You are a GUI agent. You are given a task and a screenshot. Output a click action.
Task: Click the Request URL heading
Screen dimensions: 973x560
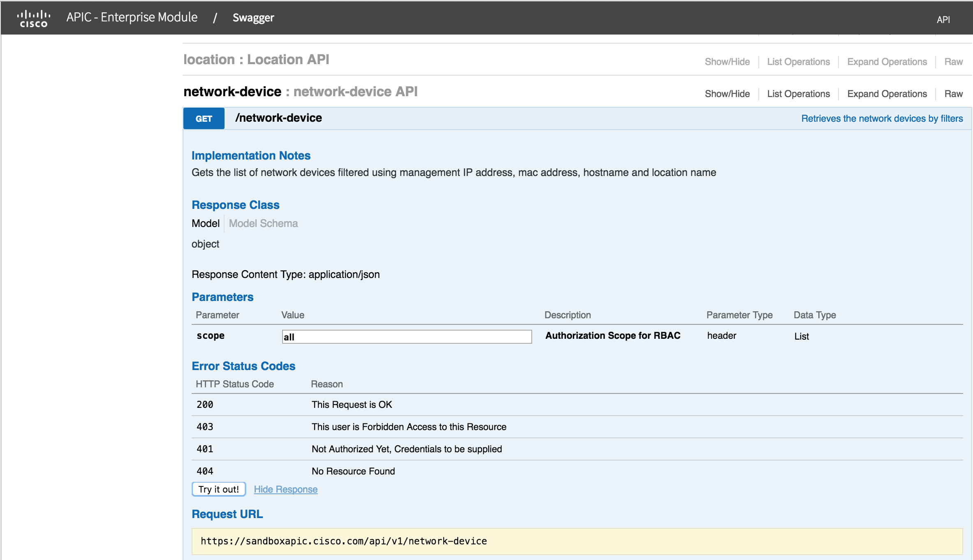(227, 514)
